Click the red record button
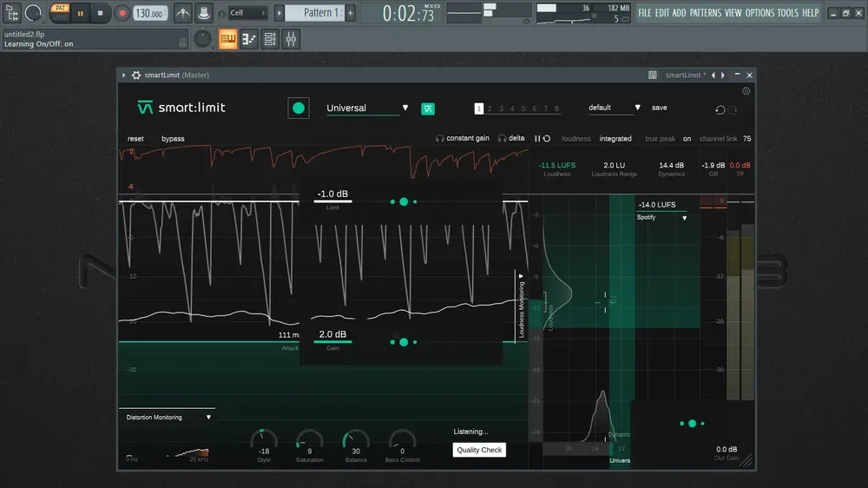 click(x=122, y=13)
